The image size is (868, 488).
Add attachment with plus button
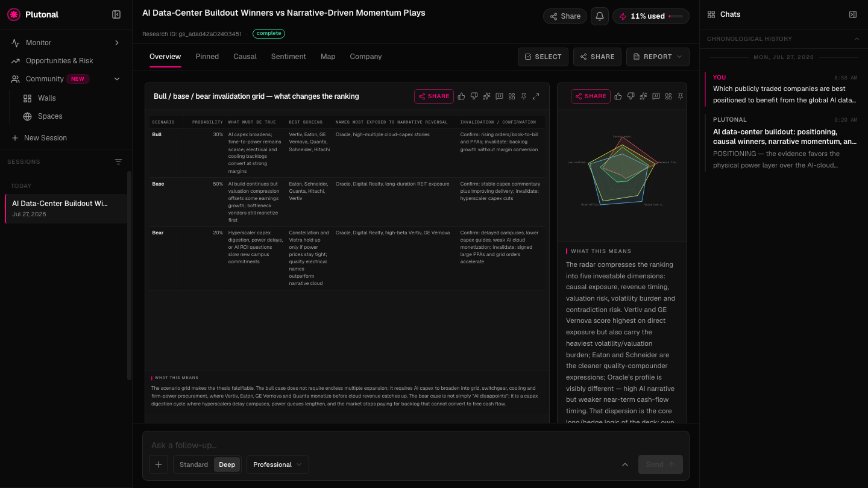159,465
